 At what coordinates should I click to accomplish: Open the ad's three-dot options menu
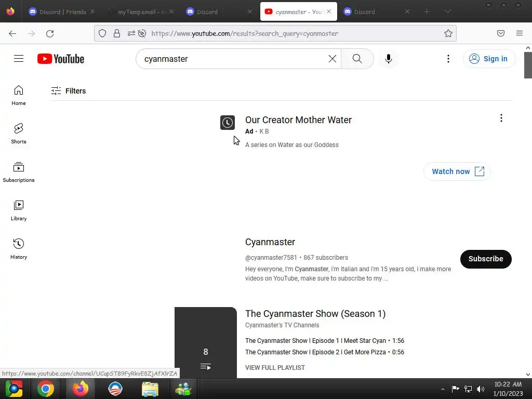[x=501, y=118]
